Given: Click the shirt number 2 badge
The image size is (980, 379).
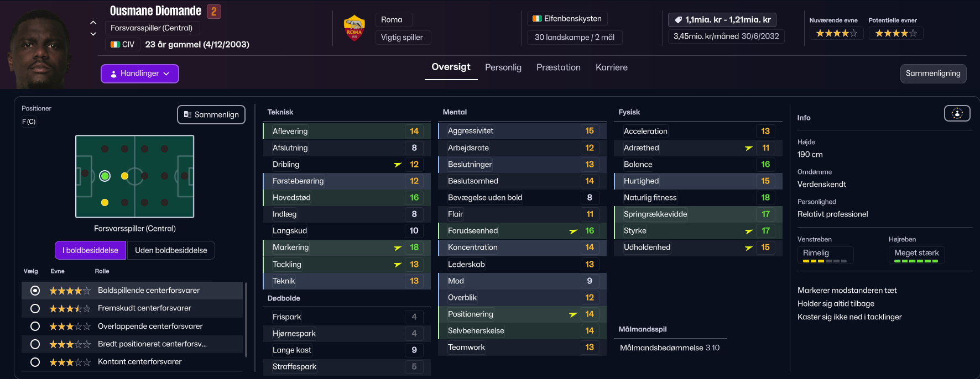Looking at the screenshot, I should point(214,12).
